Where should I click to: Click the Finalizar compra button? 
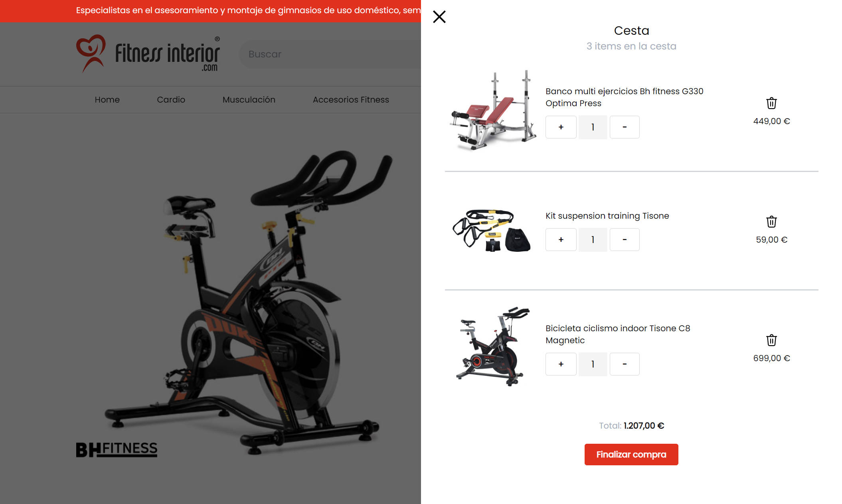631,455
